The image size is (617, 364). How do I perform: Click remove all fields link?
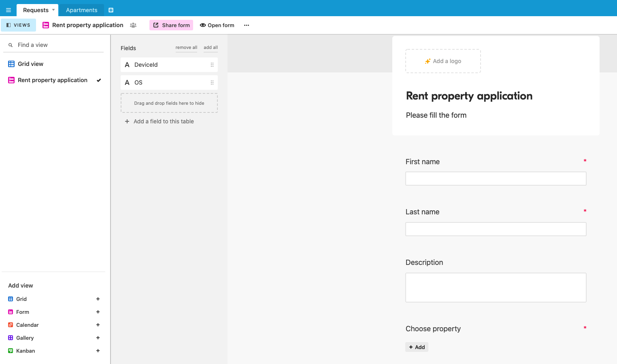186,47
